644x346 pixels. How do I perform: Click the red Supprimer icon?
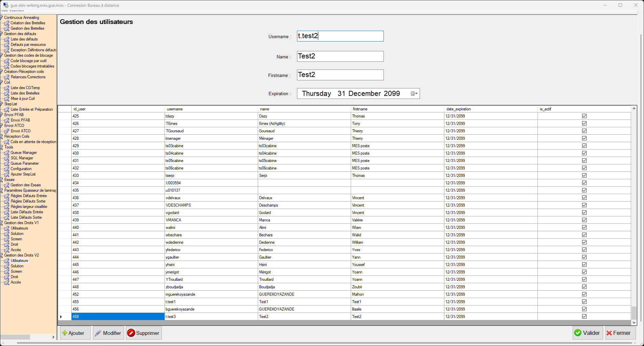tap(131, 333)
